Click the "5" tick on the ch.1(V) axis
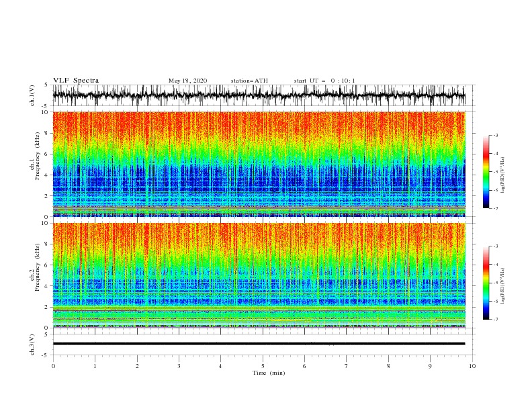 [47, 85]
